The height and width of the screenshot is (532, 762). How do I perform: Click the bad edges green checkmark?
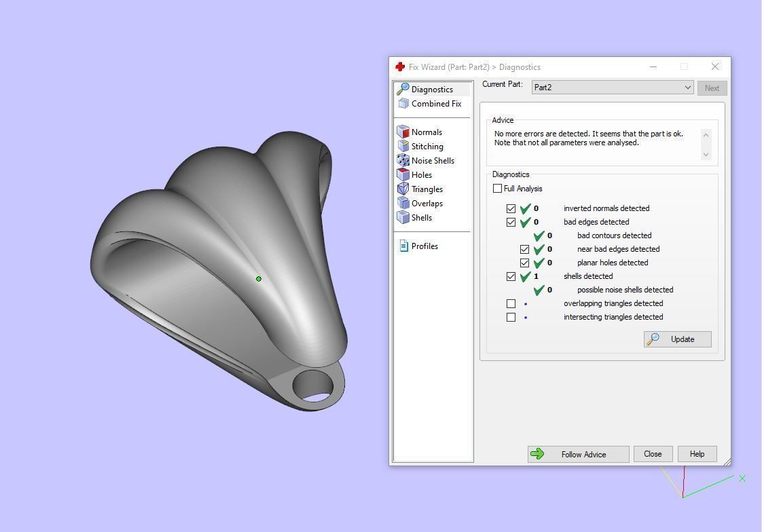pos(526,222)
